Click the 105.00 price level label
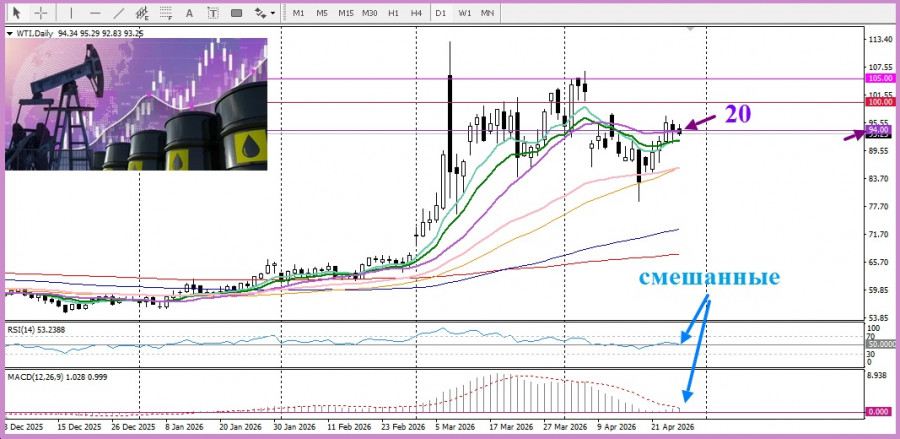900x439 pixels. 881,78
